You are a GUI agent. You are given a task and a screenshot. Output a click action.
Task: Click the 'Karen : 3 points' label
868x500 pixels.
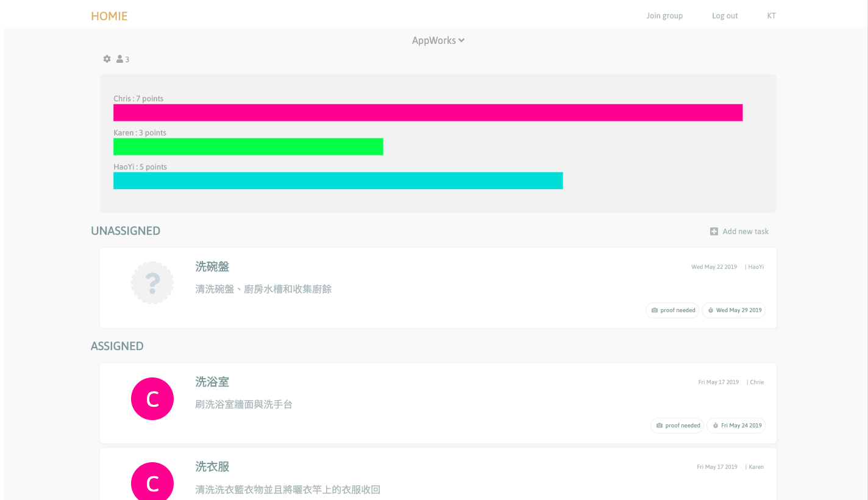pyautogui.click(x=140, y=133)
